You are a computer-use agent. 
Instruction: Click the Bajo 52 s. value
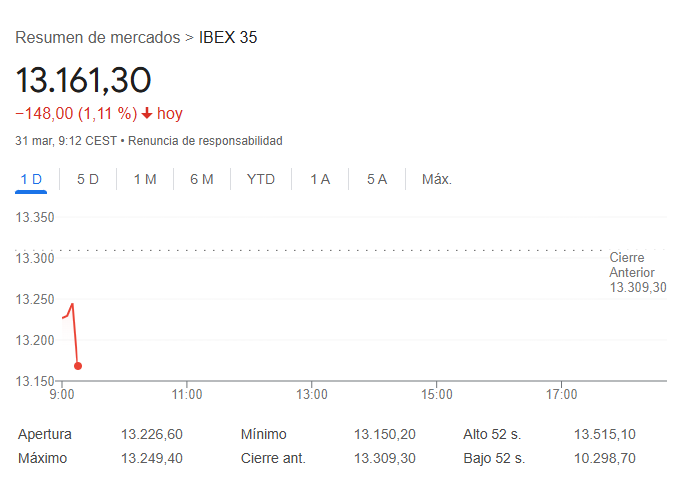604,458
